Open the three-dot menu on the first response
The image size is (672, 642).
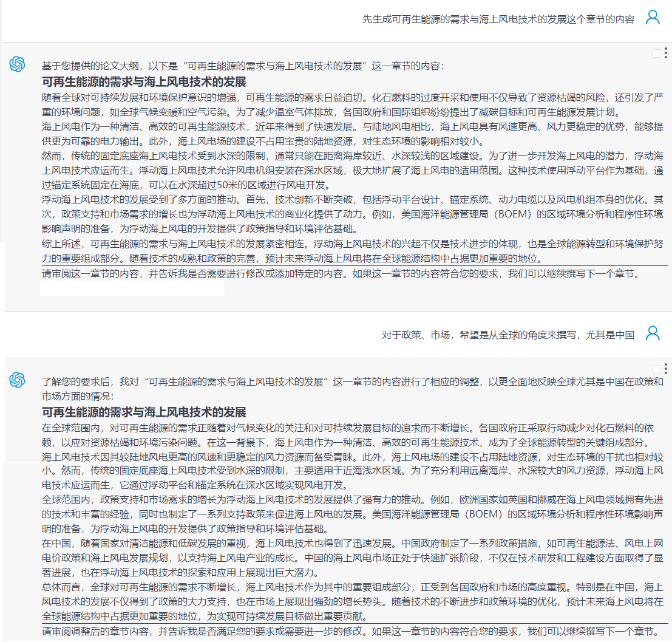(x=666, y=53)
